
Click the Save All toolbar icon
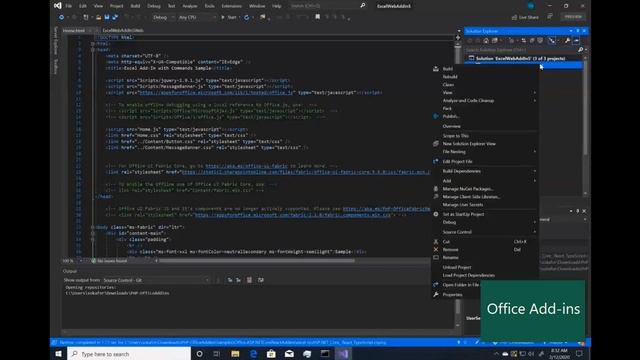tap(115, 17)
